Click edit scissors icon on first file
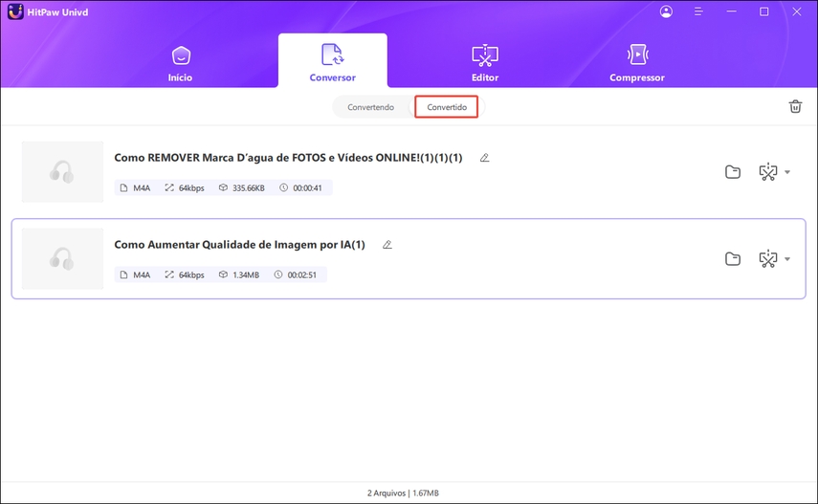Image resolution: width=818 pixels, height=504 pixels. pos(767,172)
